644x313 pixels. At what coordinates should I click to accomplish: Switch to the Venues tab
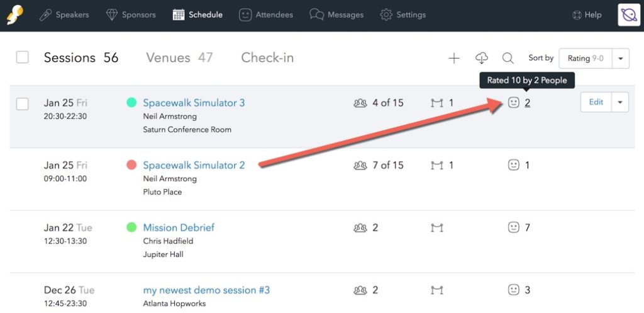coord(179,57)
